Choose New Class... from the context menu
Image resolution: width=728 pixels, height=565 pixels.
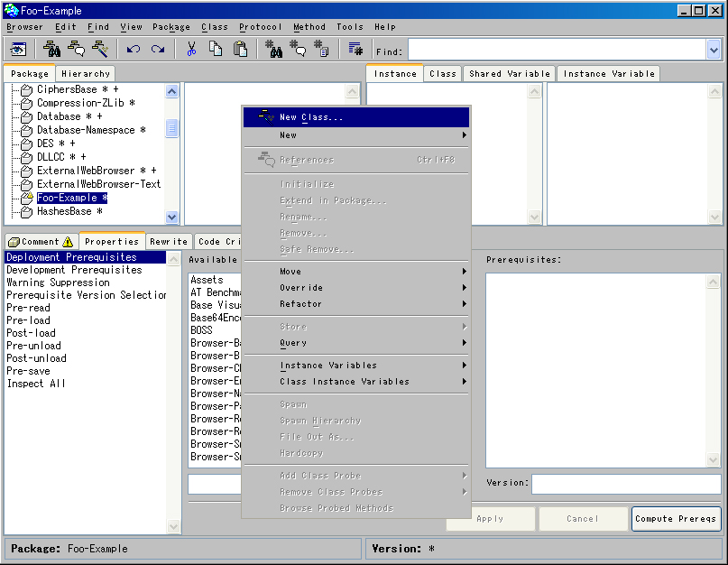356,117
